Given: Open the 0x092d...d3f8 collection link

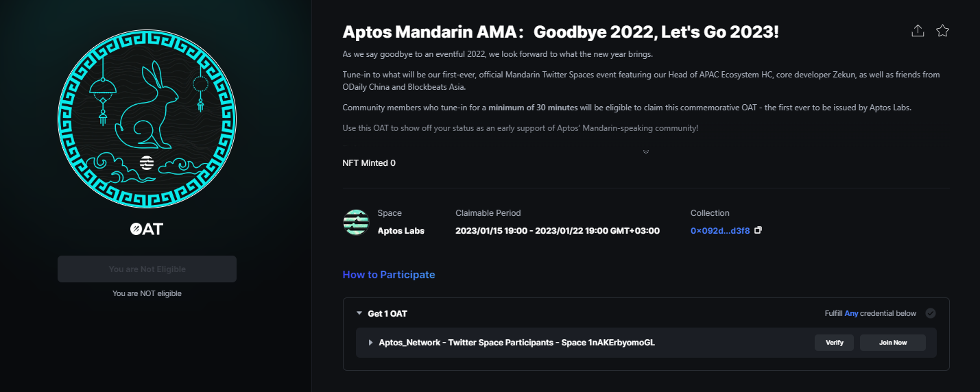Looking at the screenshot, I should (x=720, y=231).
